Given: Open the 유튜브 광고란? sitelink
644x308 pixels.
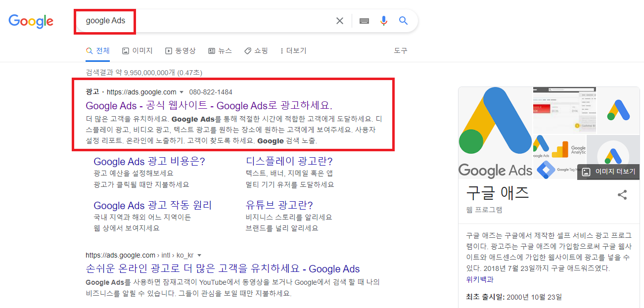Looking at the screenshot, I should click(279, 205).
